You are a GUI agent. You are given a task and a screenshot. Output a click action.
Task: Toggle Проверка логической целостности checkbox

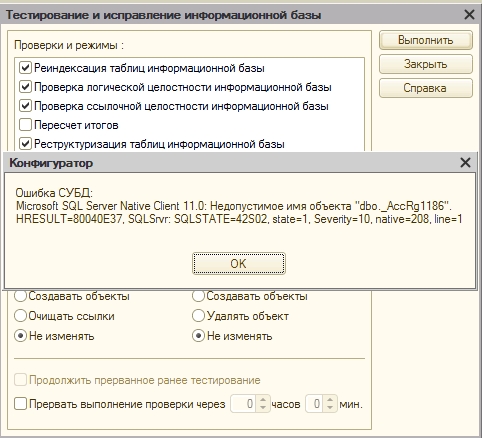point(25,87)
